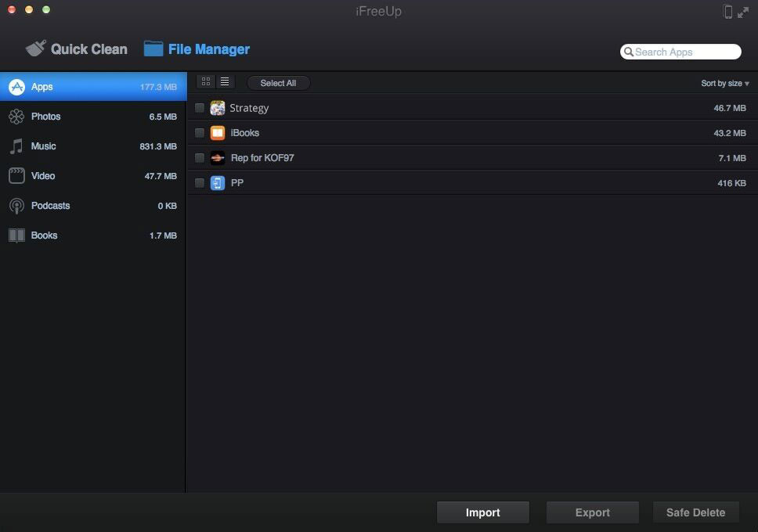The width and height of the screenshot is (758, 532).
Task: Click the device phone icon in title bar
Action: tap(727, 12)
